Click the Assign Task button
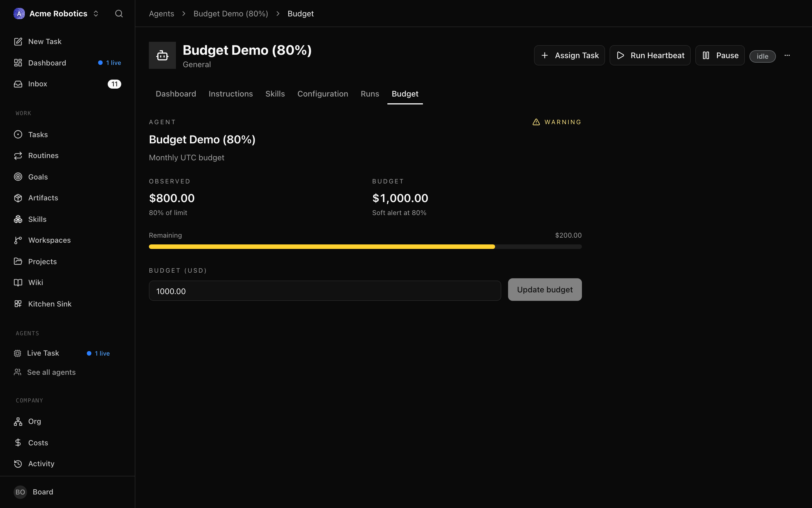The width and height of the screenshot is (812, 508). [570, 55]
